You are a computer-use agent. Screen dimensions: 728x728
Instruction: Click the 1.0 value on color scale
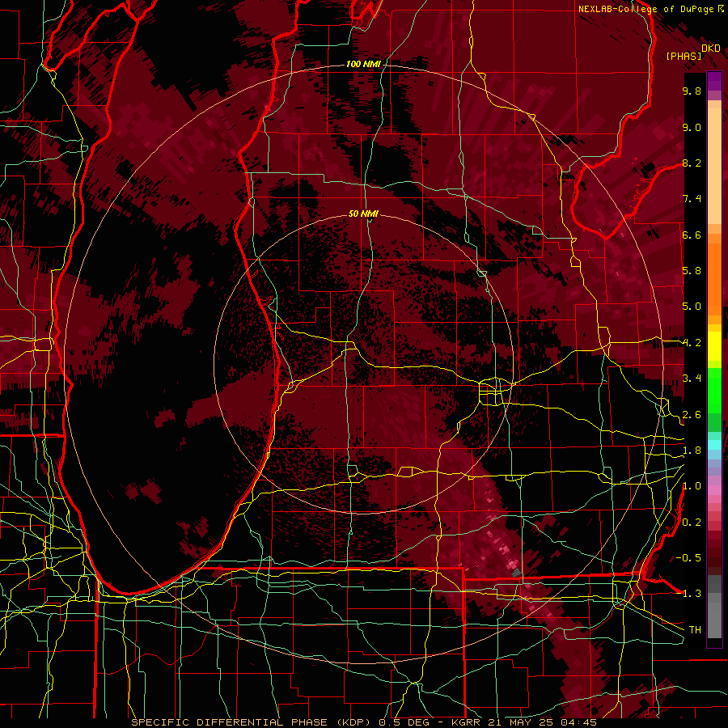[x=692, y=486]
